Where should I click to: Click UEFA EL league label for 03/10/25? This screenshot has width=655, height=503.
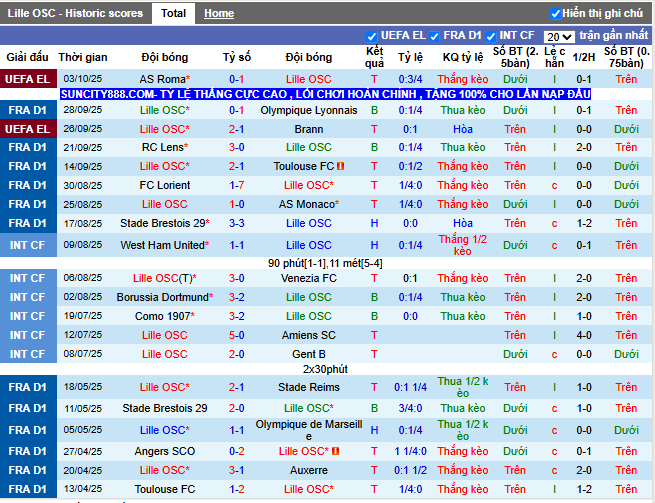click(28, 79)
